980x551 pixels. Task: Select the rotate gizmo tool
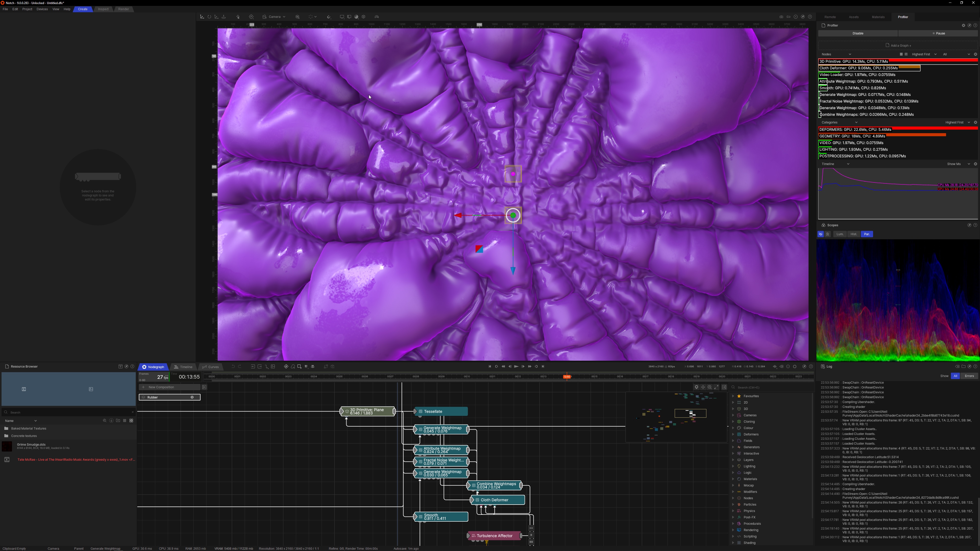point(209,17)
